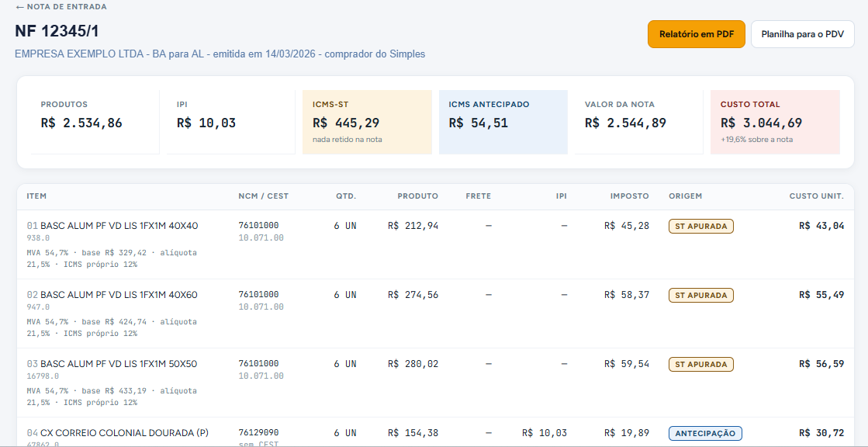Open the Valor da Nota card
The image size is (868, 447).
[639, 122]
